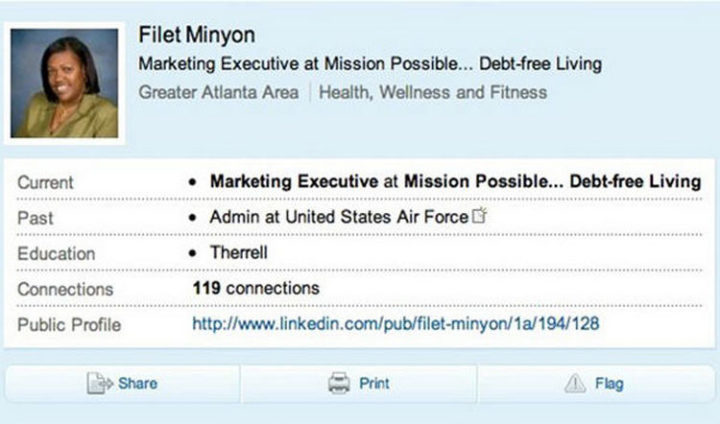Open Health, Wellness and Fitness industry
The height and width of the screenshot is (424, 720).
coord(433,93)
